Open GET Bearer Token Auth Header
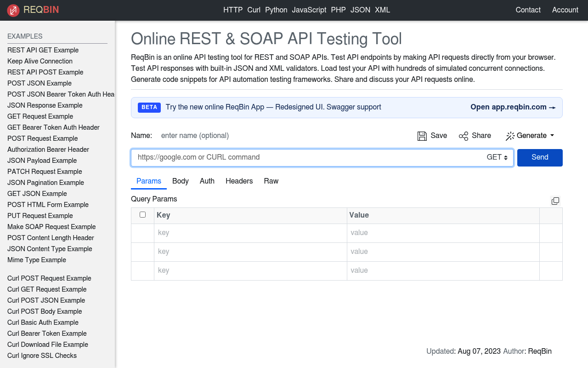 [53, 127]
